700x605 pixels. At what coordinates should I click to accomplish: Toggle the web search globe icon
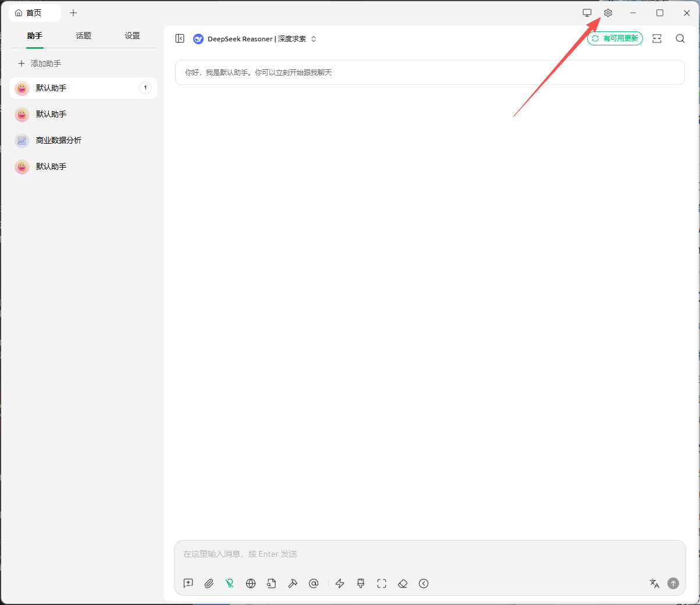(251, 583)
